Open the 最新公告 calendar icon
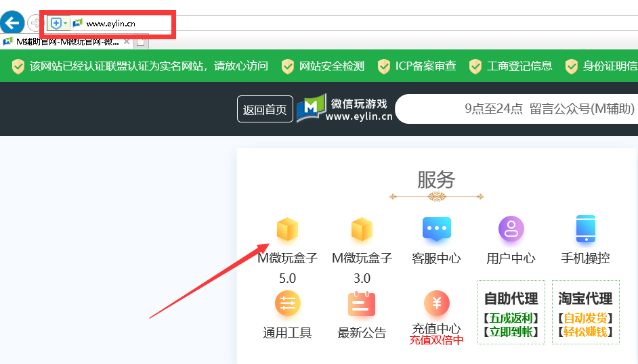Image resolution: width=638 pixels, height=364 pixels. tap(362, 304)
